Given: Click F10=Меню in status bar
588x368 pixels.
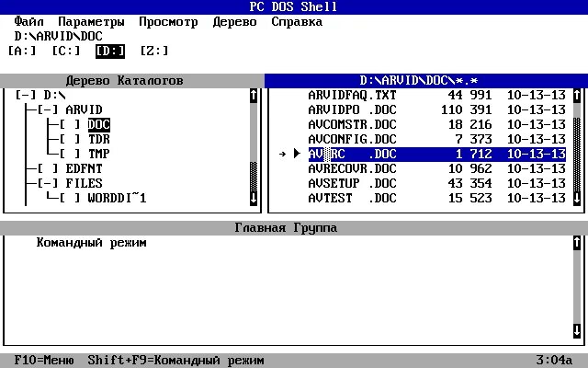Looking at the screenshot, I should (x=44, y=361).
